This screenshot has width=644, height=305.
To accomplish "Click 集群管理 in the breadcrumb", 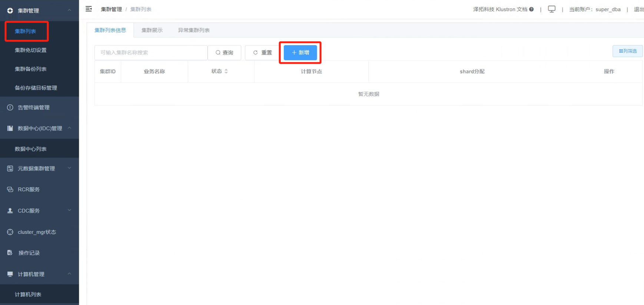I will (x=112, y=9).
